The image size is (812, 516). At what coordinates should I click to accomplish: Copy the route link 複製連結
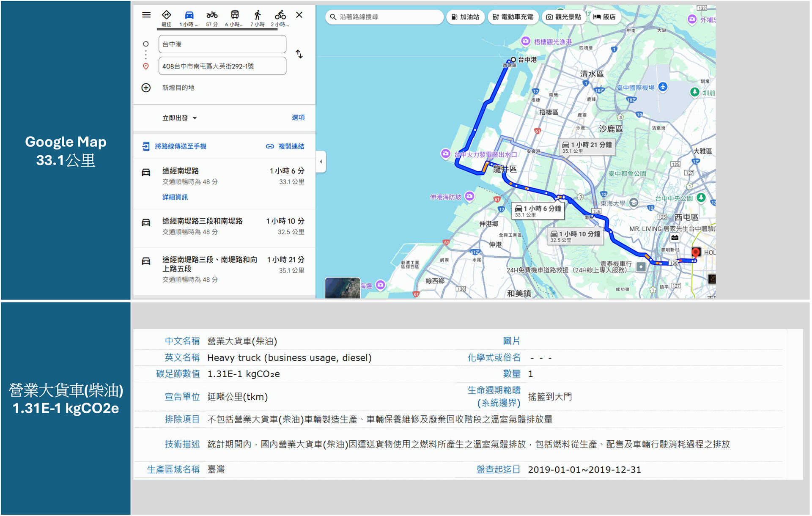(285, 146)
